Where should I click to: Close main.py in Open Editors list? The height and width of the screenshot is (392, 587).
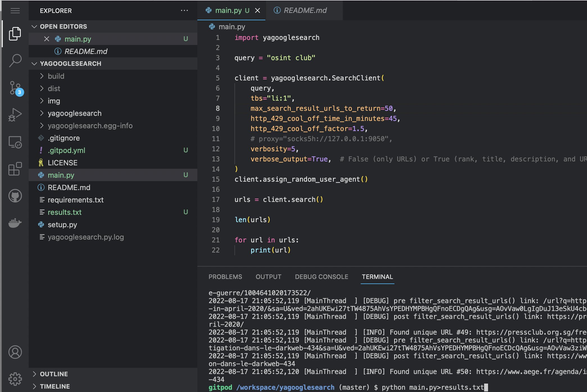(x=47, y=39)
